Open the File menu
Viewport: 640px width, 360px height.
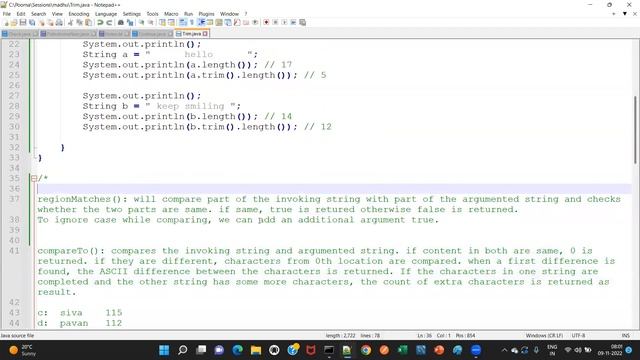tap(7, 14)
